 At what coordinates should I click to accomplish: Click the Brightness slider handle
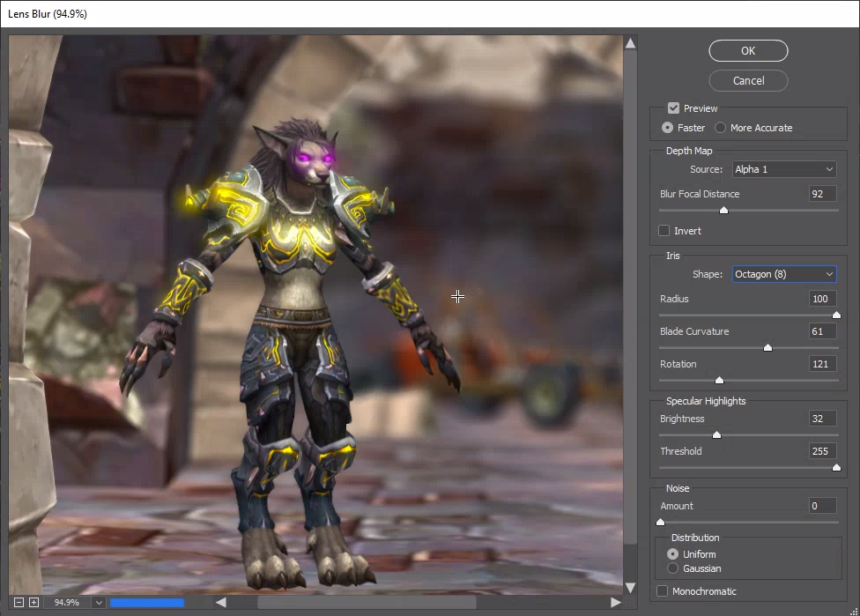(x=716, y=435)
